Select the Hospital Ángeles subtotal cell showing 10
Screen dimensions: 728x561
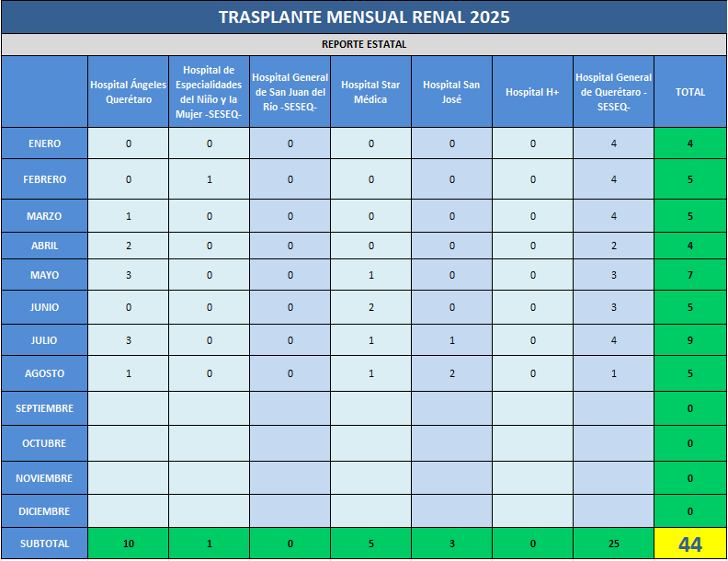point(128,544)
